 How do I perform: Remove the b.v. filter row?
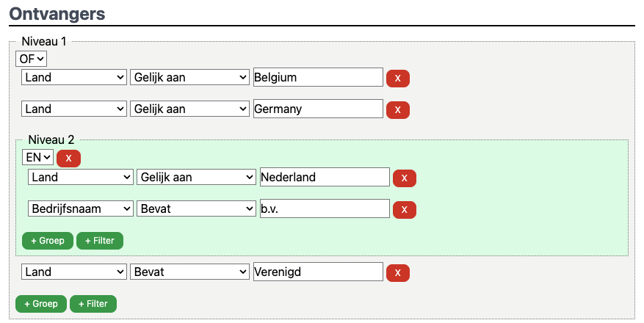point(404,210)
